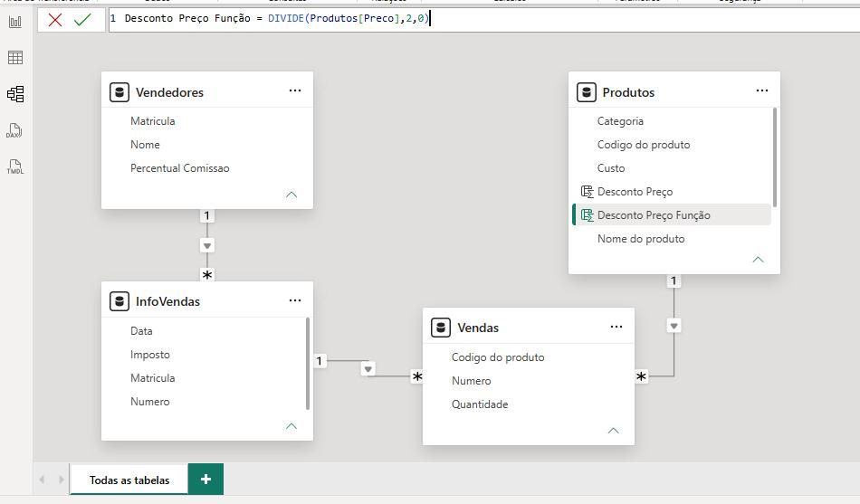Click the InfoVendas table database icon
The height and width of the screenshot is (504, 860).
tap(119, 301)
